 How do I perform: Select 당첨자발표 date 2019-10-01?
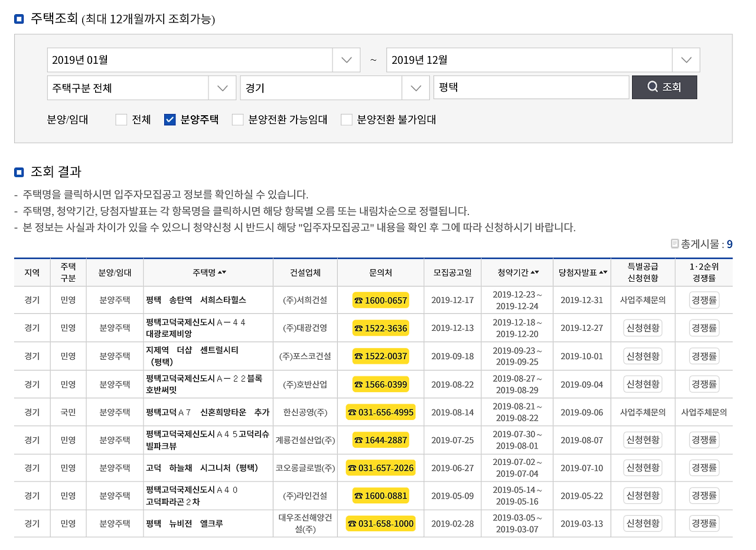coord(582,356)
